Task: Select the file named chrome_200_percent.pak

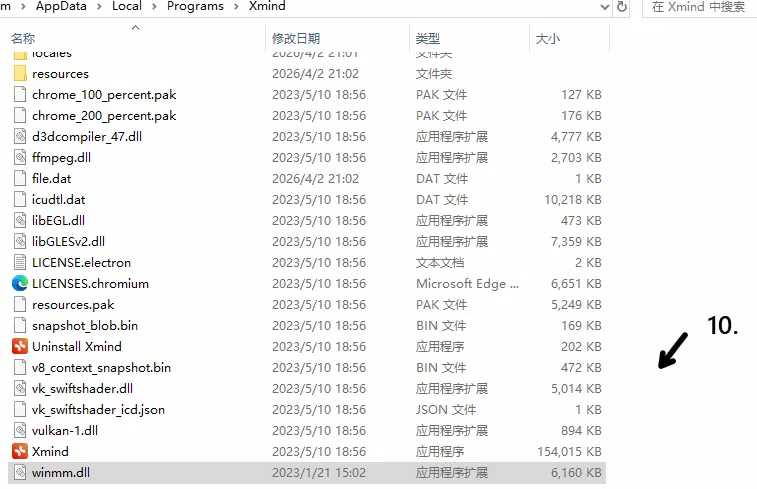Action: click(x=104, y=116)
